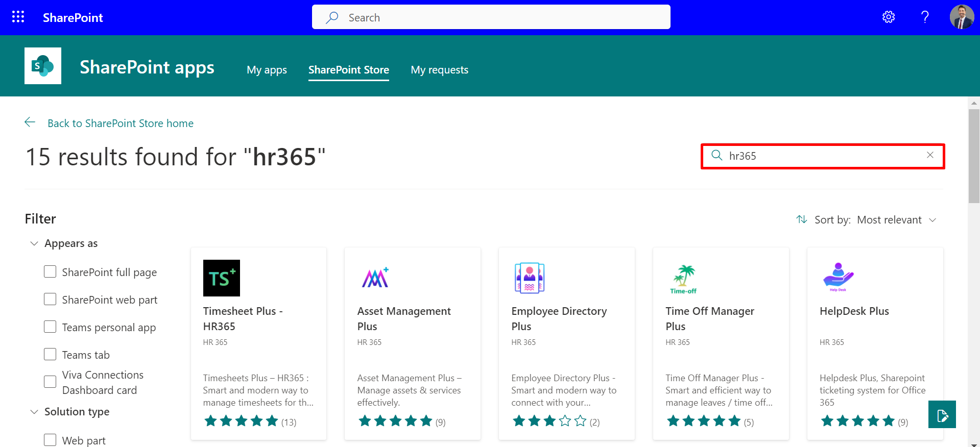The width and height of the screenshot is (980, 447).
Task: Open the Asset Management Plus app icon
Action: pyautogui.click(x=376, y=278)
